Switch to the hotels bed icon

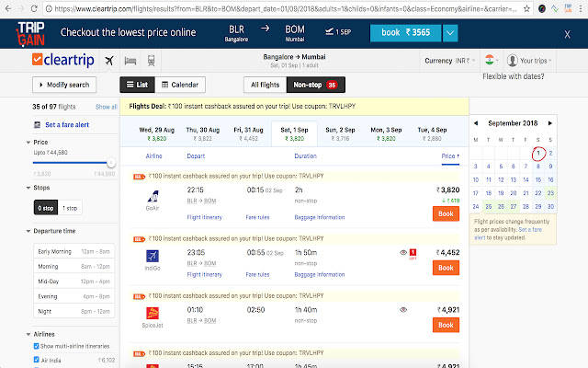(x=130, y=61)
